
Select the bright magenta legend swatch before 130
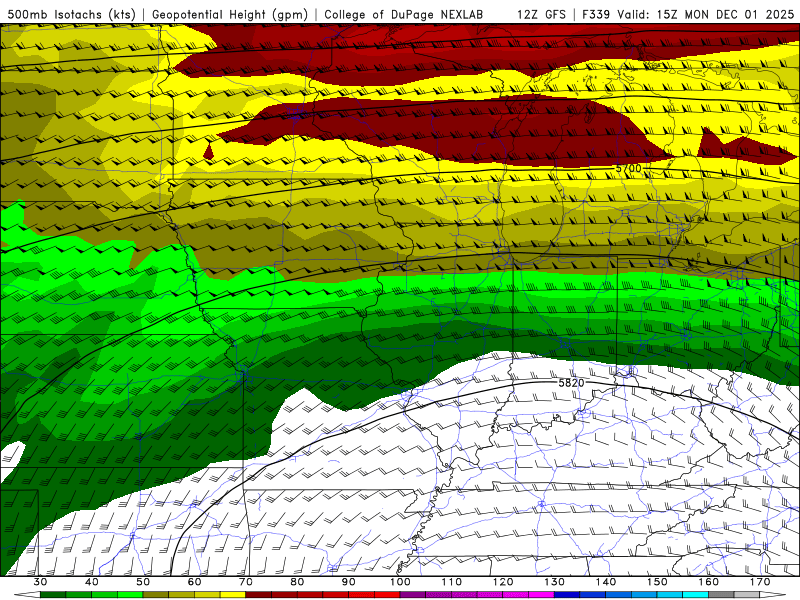pyautogui.click(x=541, y=595)
